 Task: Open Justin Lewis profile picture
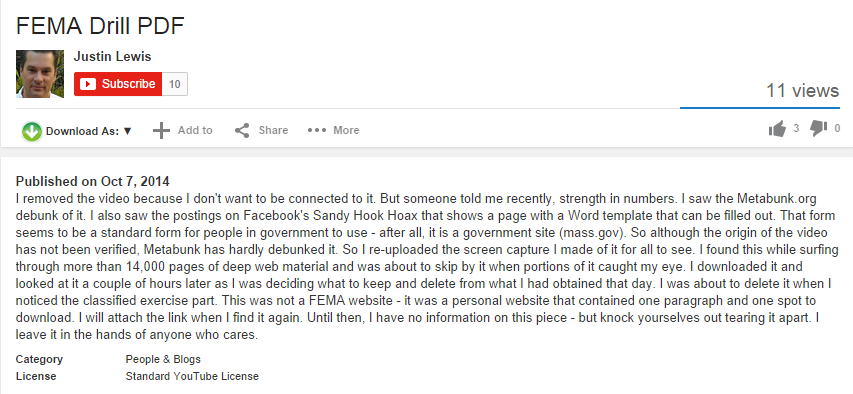point(40,74)
